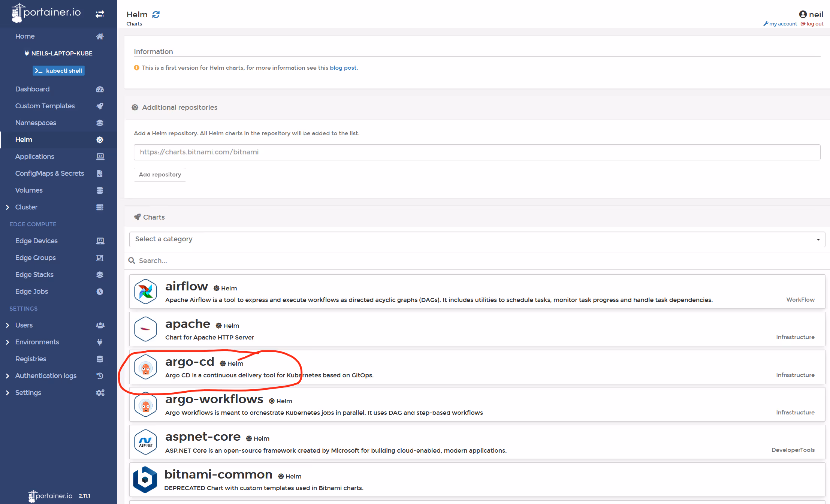Click the aspnet-core chart logo
Viewport: 830px width, 504px height.
click(x=145, y=442)
